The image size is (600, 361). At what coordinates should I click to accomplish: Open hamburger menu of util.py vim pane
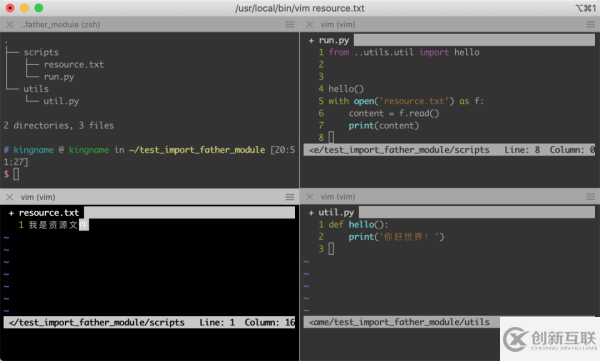click(590, 197)
